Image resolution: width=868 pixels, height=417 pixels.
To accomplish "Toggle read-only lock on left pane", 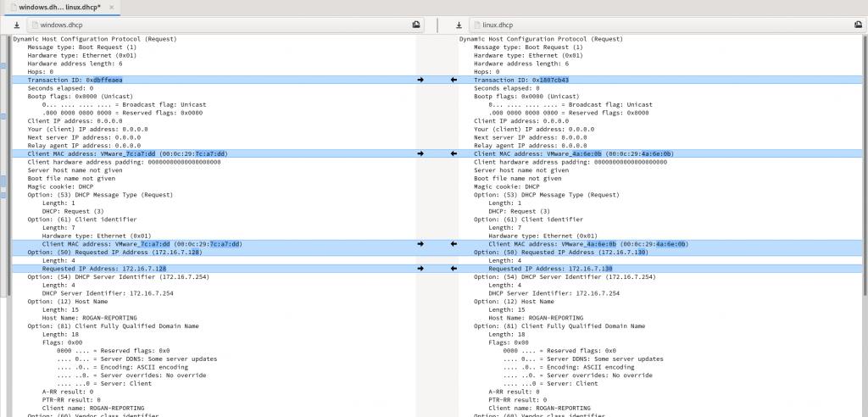I will coord(416,25).
